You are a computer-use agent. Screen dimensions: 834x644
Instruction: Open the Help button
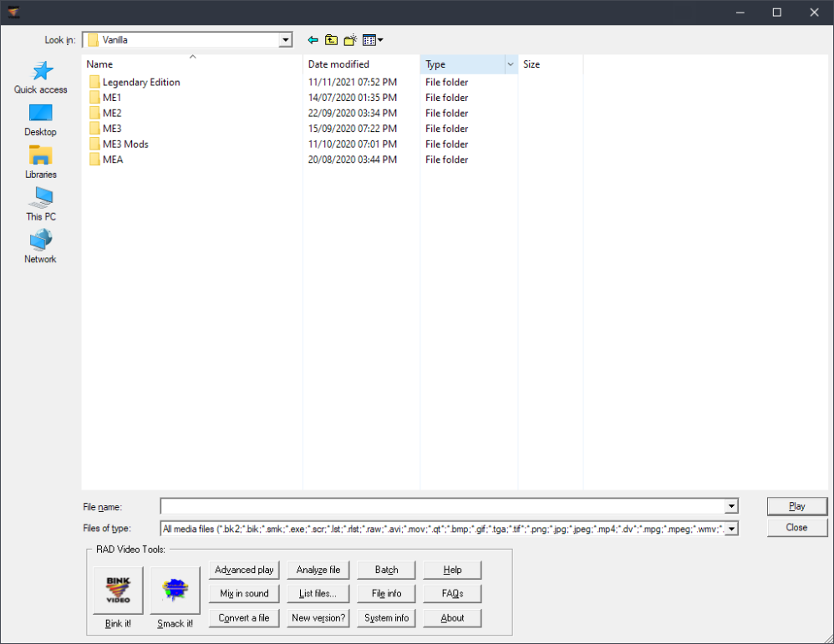click(x=452, y=570)
